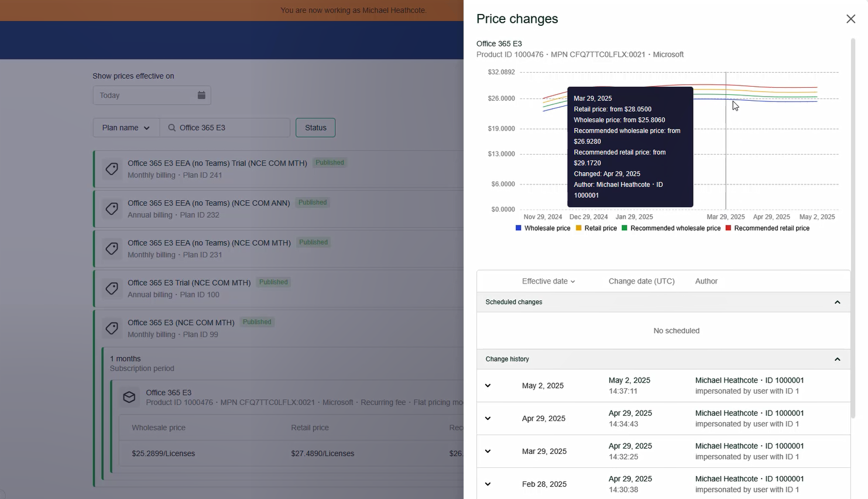Click tag icon for Plan ID 232
The width and height of the screenshot is (868, 499).
coord(111,209)
